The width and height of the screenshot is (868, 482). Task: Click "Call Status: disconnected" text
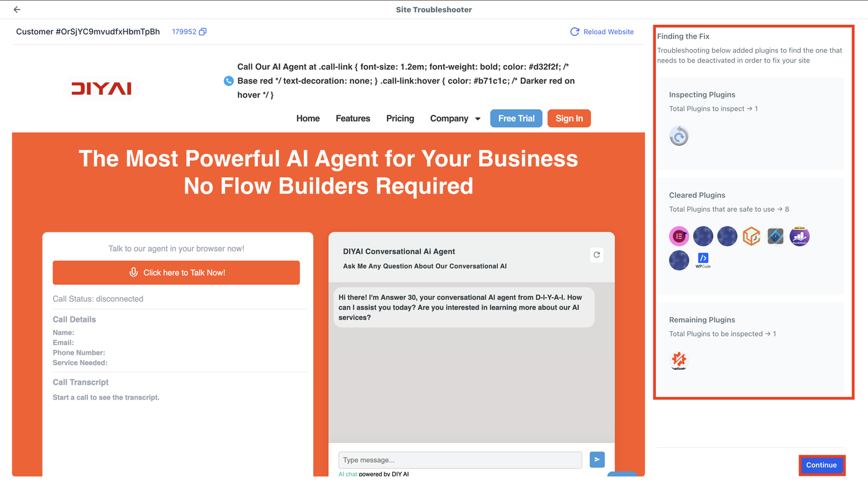click(98, 299)
